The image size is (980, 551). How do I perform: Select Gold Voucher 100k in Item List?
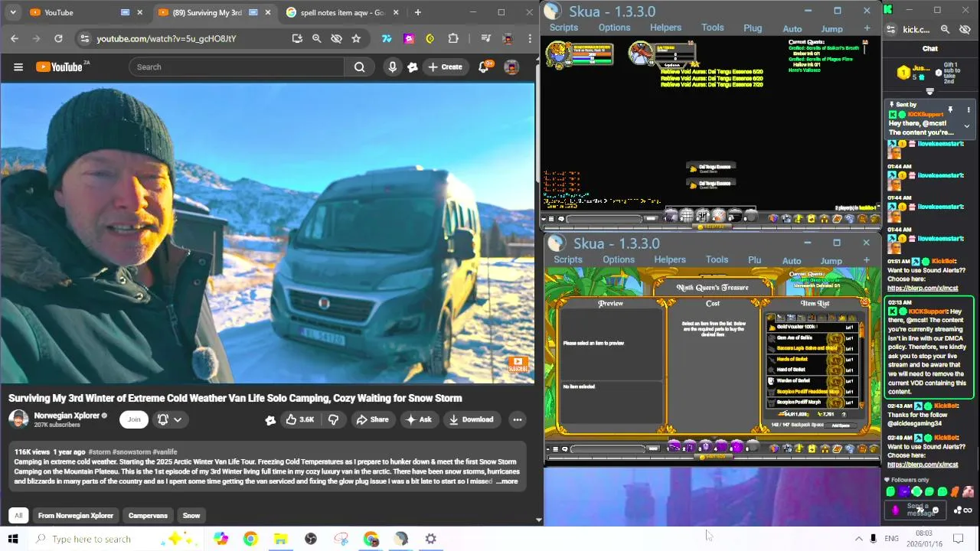click(812, 327)
